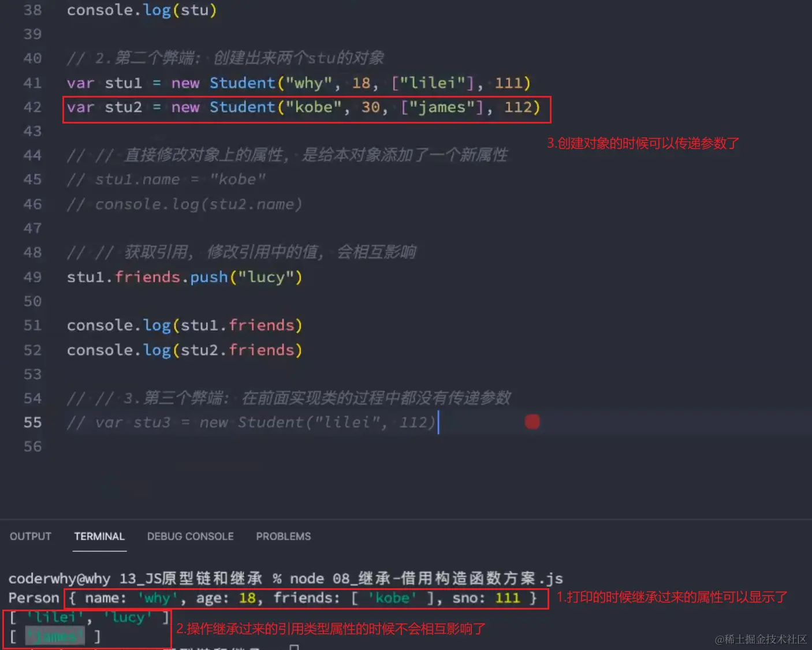Show the PROBLEMS tab
Screen dimensions: 812x650
284,536
